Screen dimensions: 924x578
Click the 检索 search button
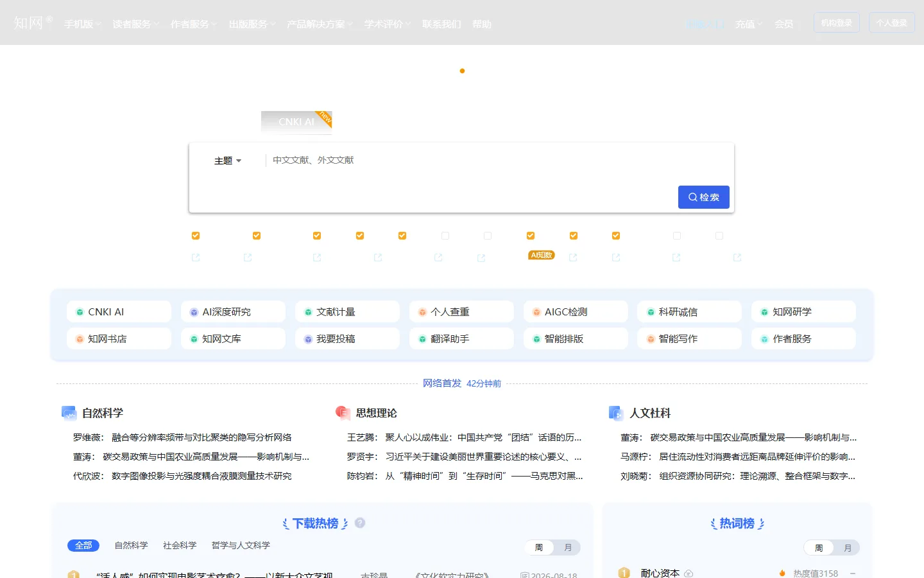point(704,197)
